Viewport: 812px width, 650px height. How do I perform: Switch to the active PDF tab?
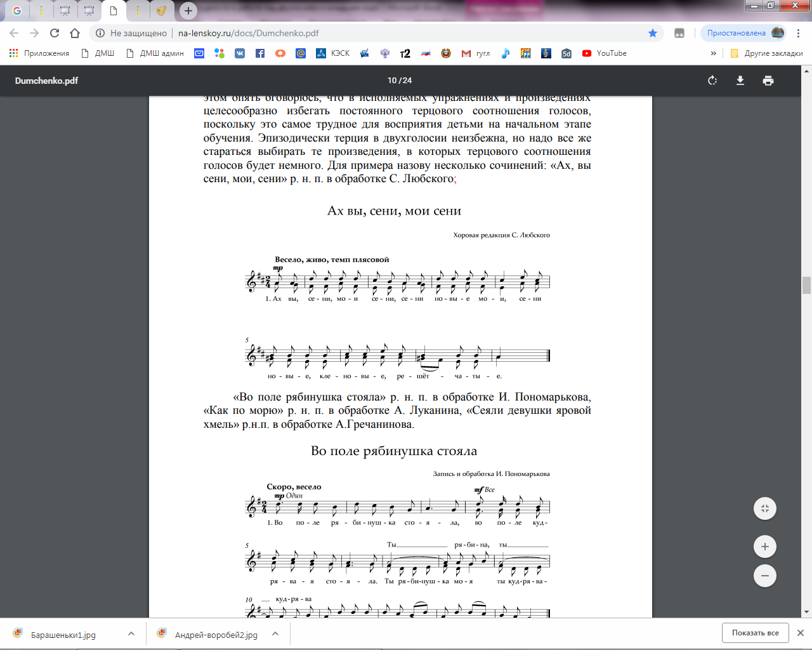click(114, 10)
